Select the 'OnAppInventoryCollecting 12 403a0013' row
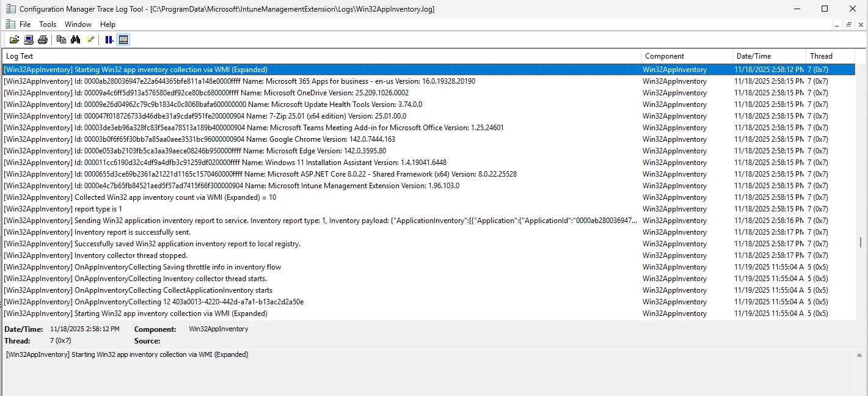The width and height of the screenshot is (868, 396). [x=428, y=302]
